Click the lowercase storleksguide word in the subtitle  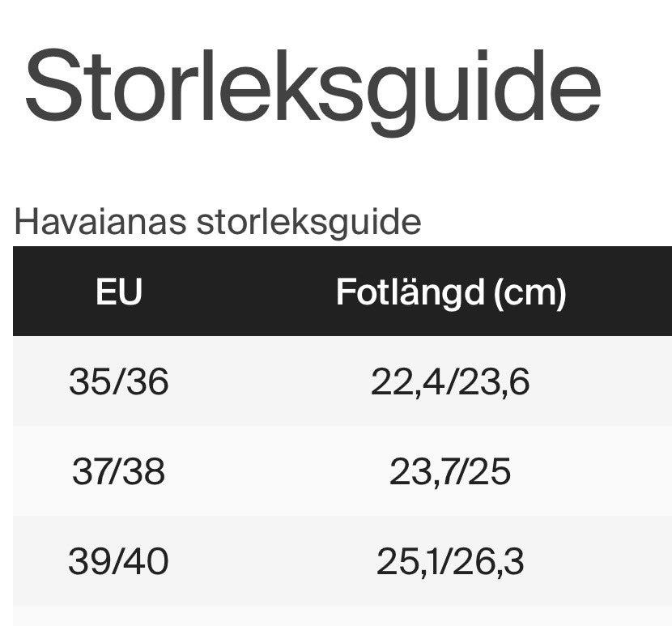pos(308,224)
